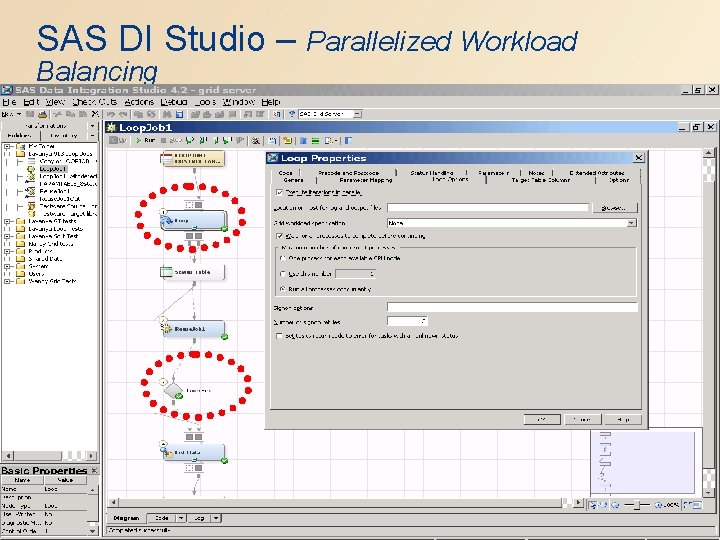720x540 pixels.
Task: Click the yellow folder icon in LoopJob1 toolbar
Action: (287, 141)
